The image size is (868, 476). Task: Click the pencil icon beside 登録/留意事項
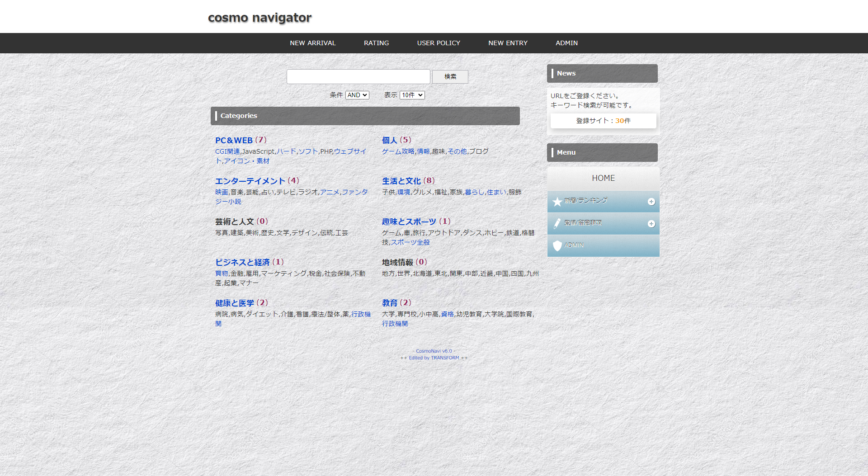[x=557, y=224]
